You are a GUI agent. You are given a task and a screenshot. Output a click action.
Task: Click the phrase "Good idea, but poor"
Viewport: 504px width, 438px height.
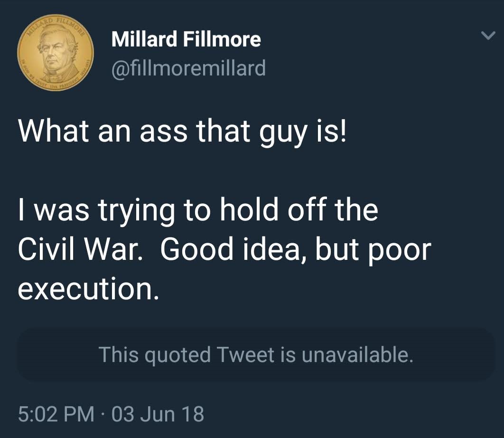[x=295, y=249]
